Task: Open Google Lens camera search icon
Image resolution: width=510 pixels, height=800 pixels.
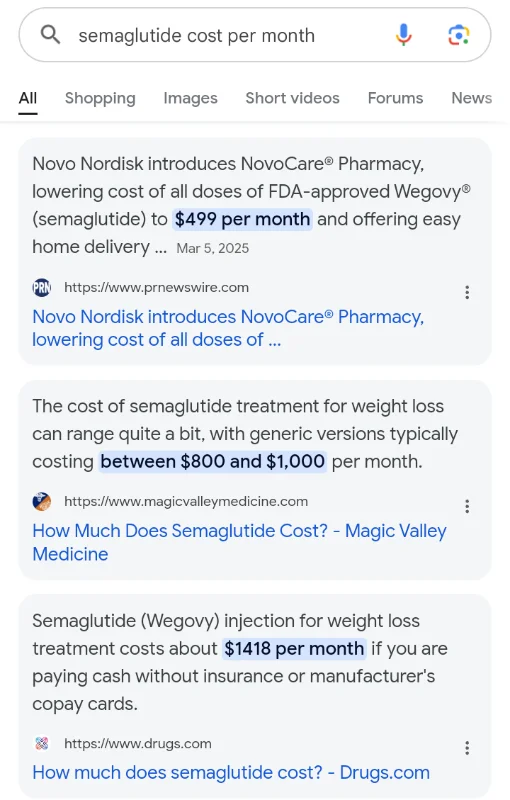Action: [x=458, y=35]
